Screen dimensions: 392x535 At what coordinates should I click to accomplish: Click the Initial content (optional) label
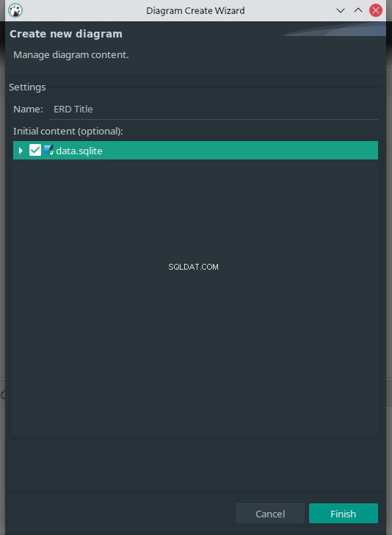(68, 132)
